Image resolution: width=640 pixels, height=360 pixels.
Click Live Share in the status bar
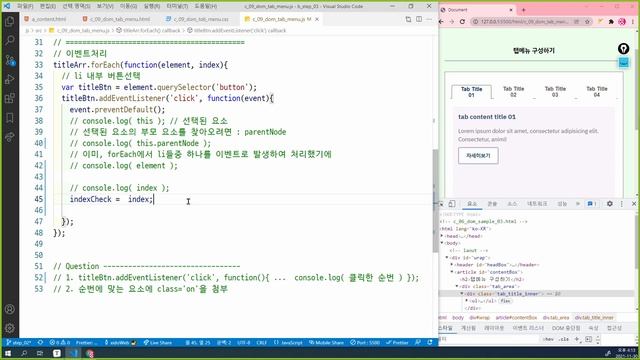[x=158, y=342]
